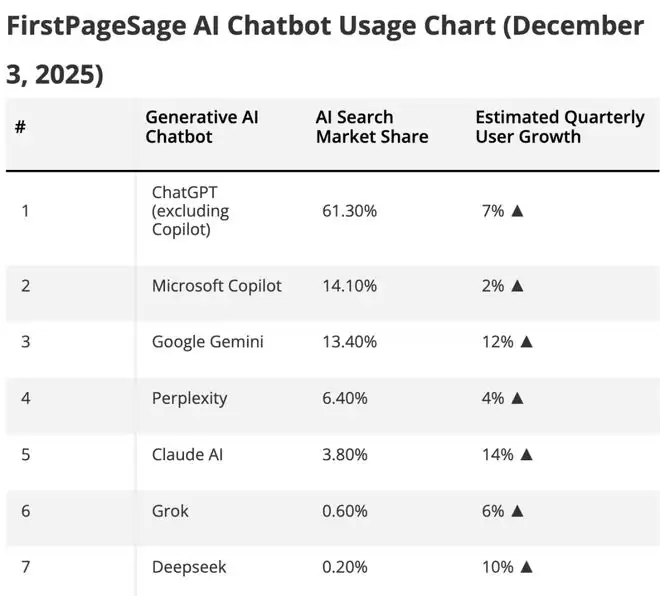This screenshot has width=660, height=596.
Task: Click the '#' rank column header
Action: (21, 127)
